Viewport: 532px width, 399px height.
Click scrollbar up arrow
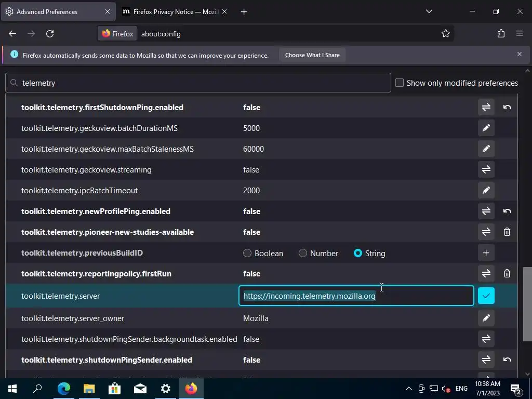click(x=527, y=71)
